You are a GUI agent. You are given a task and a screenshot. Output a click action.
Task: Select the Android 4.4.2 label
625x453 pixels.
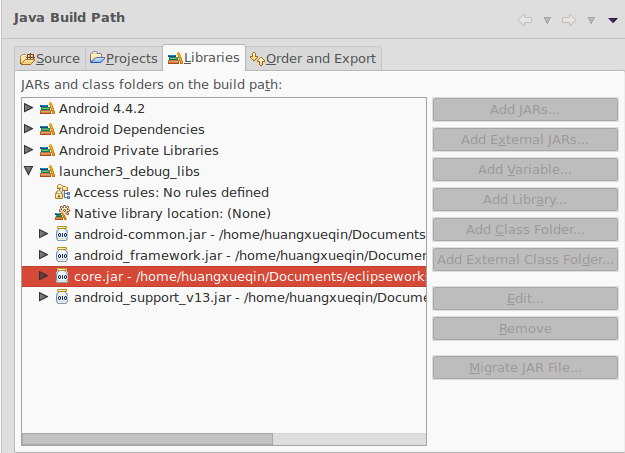102,108
